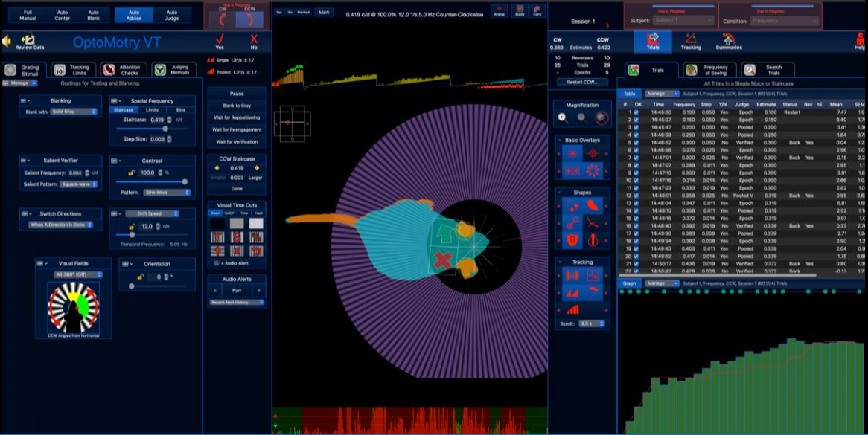This screenshot has width=868, height=435.
Task: Open the Summaries view icon
Action: [x=728, y=39]
